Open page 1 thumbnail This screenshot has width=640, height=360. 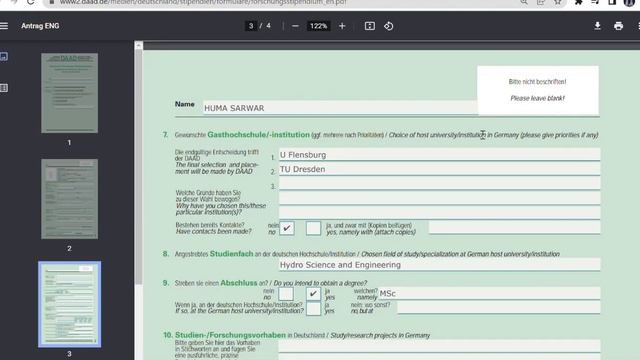coord(69,93)
